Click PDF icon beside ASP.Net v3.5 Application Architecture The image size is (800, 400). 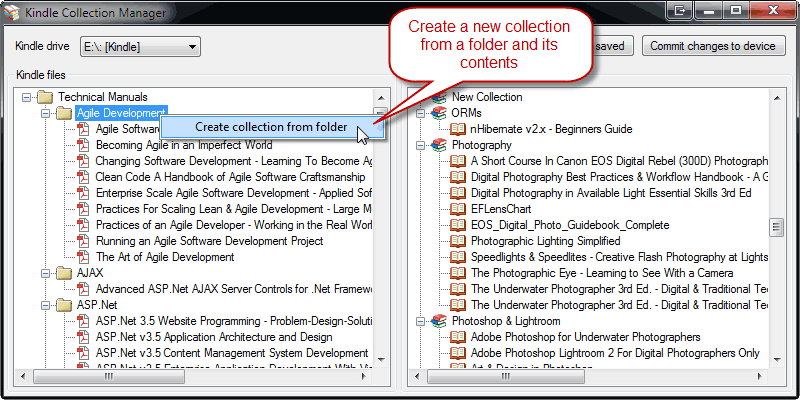(83, 337)
